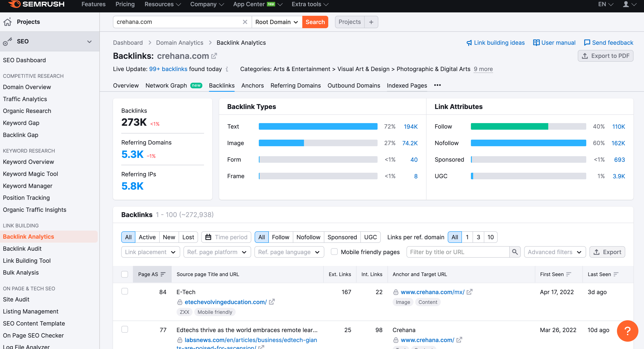
Task: Click the filter search magnifier icon
Action: [x=515, y=252]
